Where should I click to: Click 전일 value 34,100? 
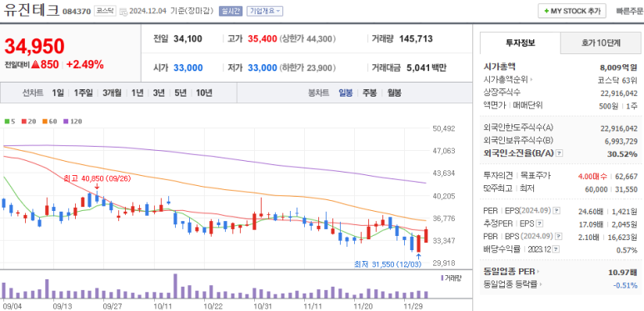(187, 39)
